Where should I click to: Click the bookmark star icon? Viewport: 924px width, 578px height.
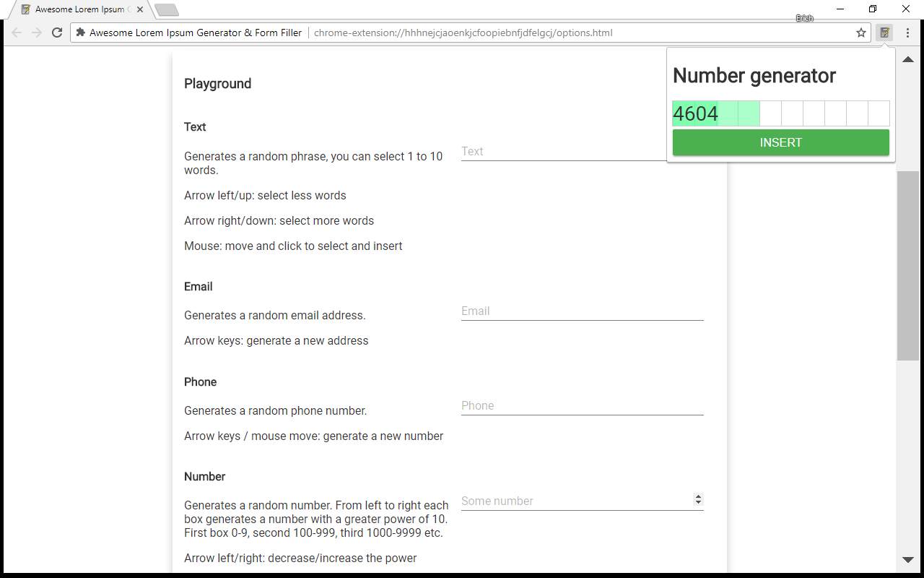click(860, 33)
